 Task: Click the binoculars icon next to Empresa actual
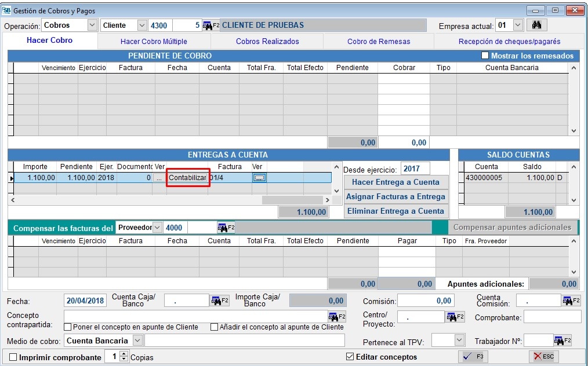click(x=536, y=25)
